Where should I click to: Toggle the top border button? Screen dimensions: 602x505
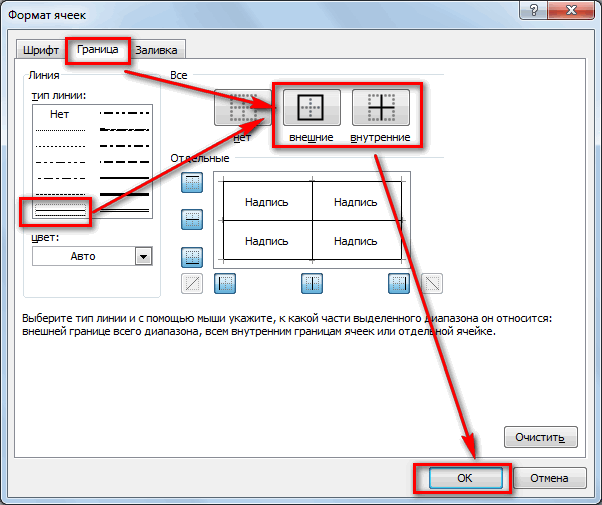coord(192,182)
